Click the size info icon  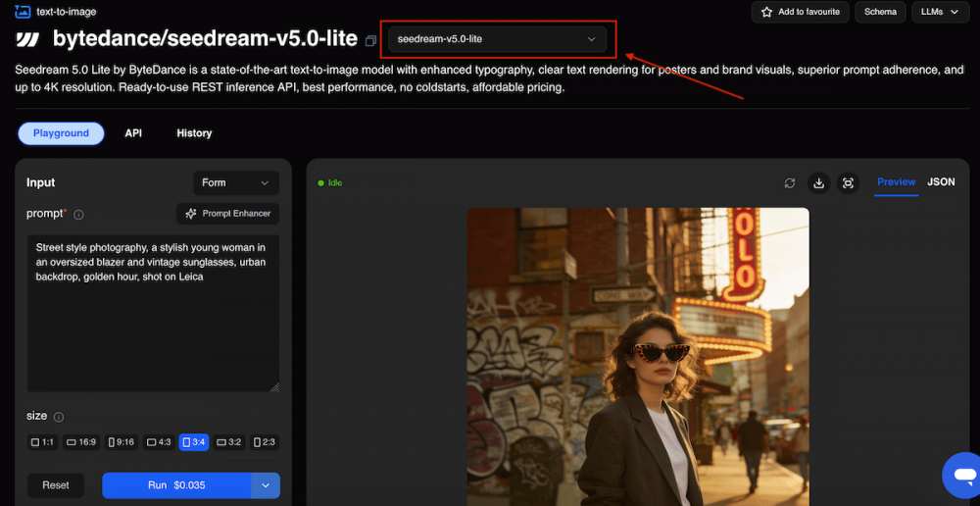pos(59,417)
